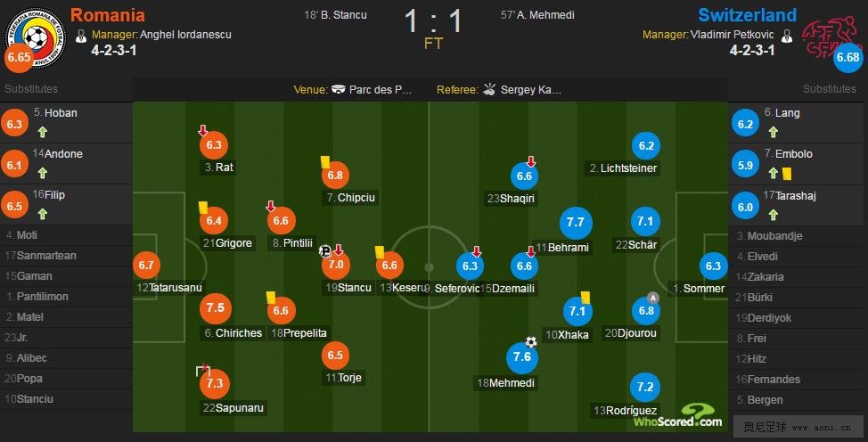Click Embolo's yellow card in substitutes
The image size is (868, 442).
click(x=787, y=174)
